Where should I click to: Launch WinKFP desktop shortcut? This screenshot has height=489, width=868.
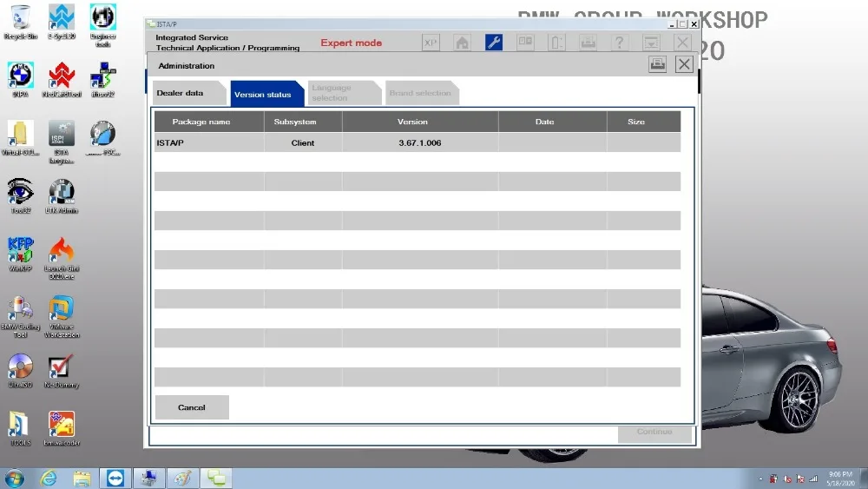[x=21, y=254]
